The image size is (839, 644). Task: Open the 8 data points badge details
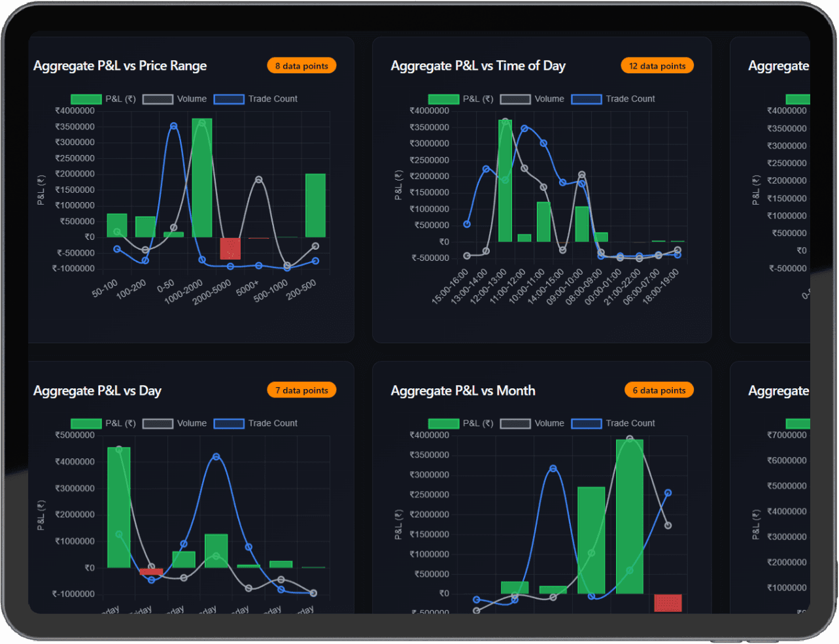[x=301, y=65]
